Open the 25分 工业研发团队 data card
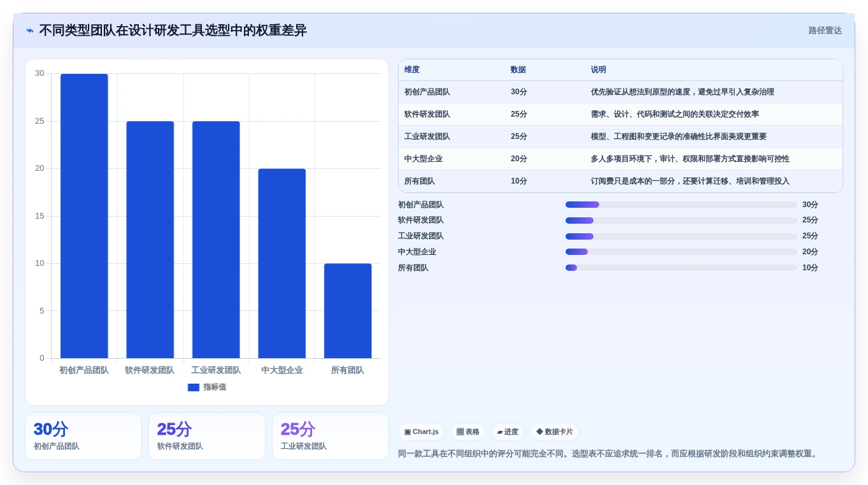This screenshot has width=868, height=485. tap(331, 437)
